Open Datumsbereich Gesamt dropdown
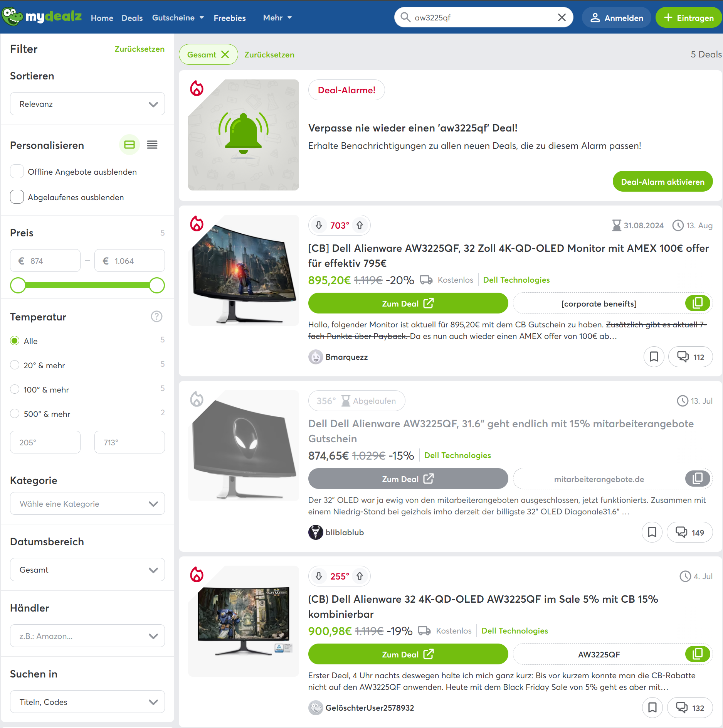This screenshot has width=723, height=728. point(87,570)
